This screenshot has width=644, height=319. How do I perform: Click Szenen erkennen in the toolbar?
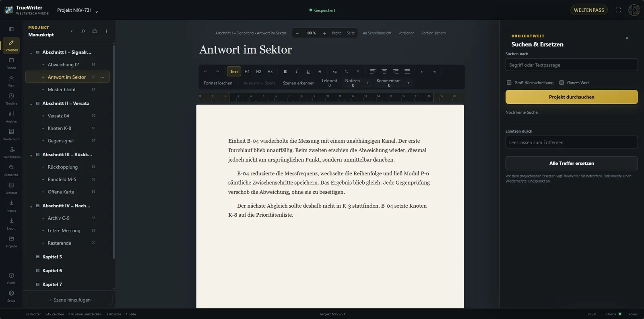[299, 83]
